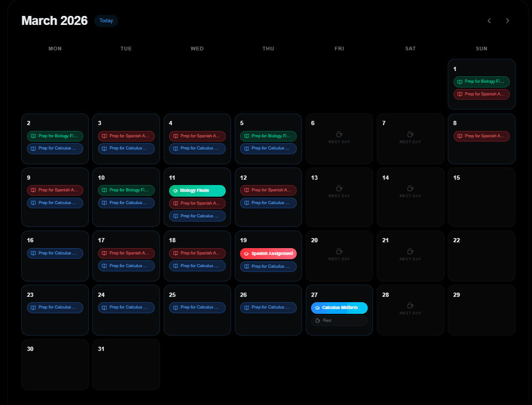Click the coffee cup rest icon on March 28

pyautogui.click(x=410, y=305)
